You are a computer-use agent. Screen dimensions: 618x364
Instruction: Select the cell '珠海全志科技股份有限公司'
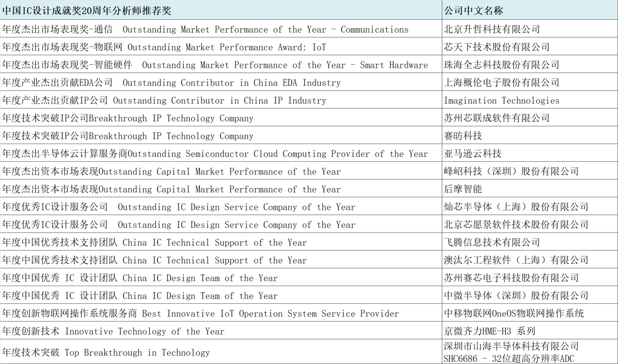529,64
